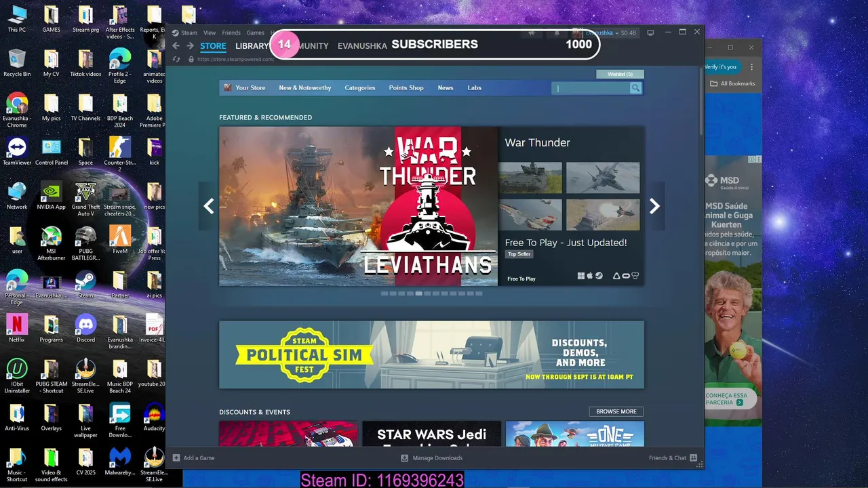868x488 pixels.
Task: Open Steam Big Picture mode icon
Action: (x=650, y=33)
